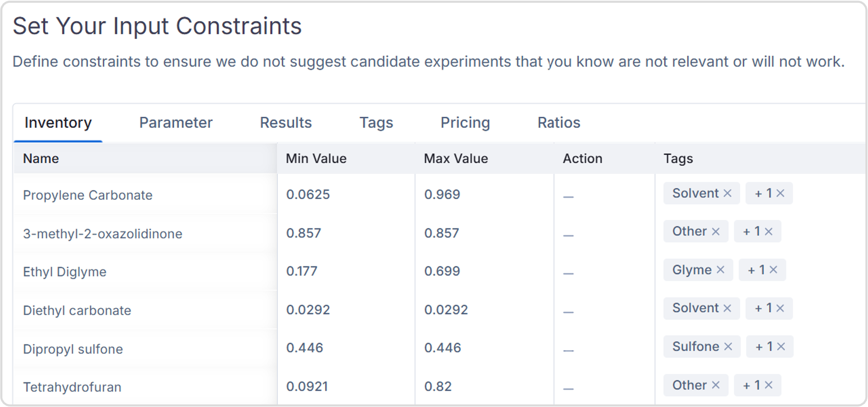Open the Tags tab
The image size is (868, 407).
click(376, 123)
